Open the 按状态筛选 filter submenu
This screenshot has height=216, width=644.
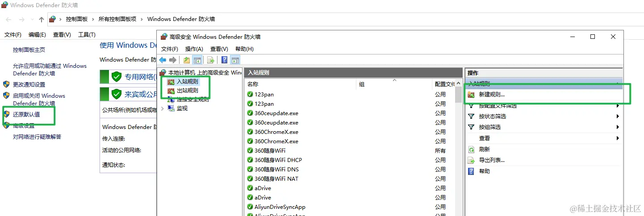pos(544,116)
